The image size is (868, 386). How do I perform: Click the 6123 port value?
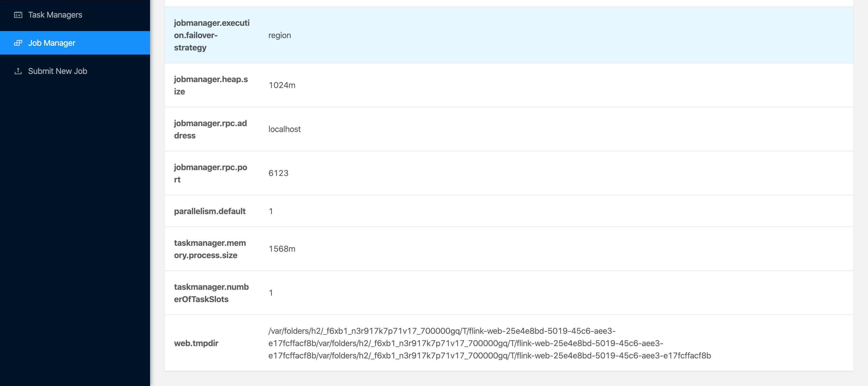(x=278, y=173)
